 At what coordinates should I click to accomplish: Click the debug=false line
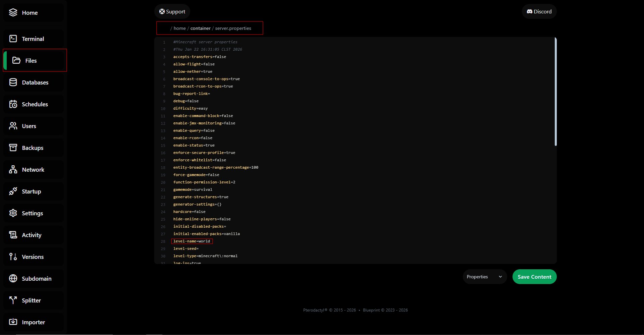pos(186,101)
